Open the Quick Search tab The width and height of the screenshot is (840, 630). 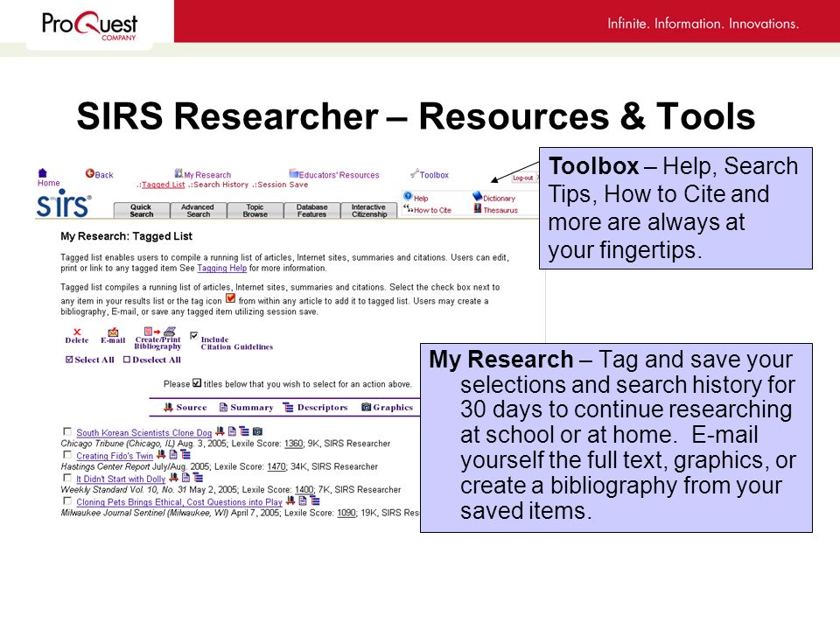142,211
